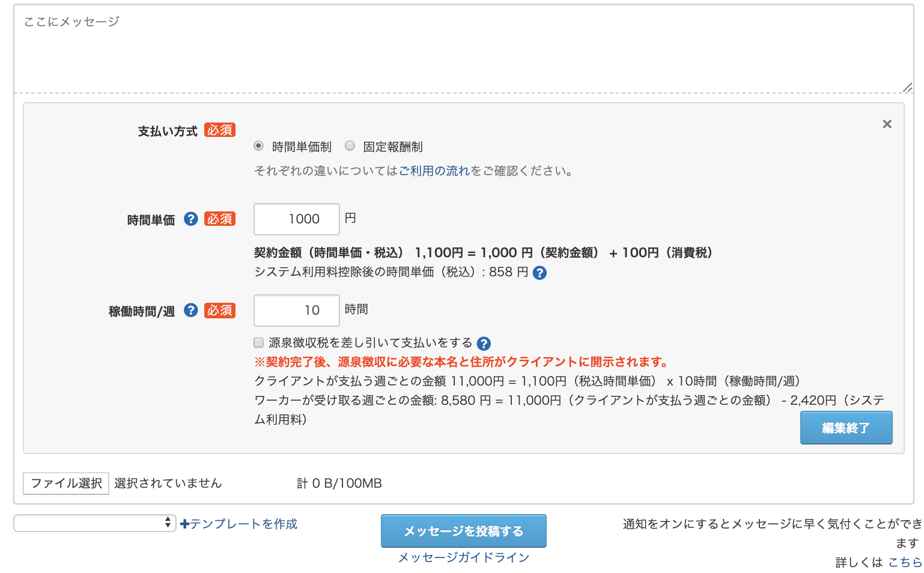Click help icon beside 源泉徴収税 checkbox text

tap(484, 344)
